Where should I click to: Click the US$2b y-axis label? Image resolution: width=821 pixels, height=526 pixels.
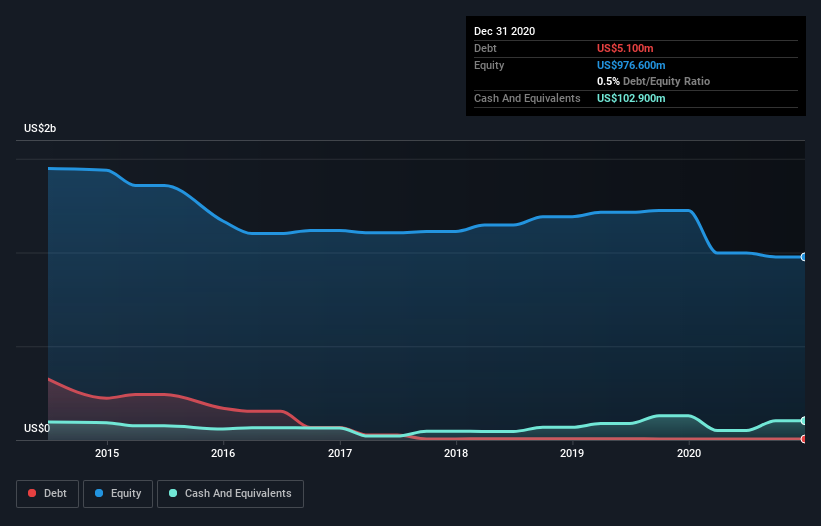(40, 128)
